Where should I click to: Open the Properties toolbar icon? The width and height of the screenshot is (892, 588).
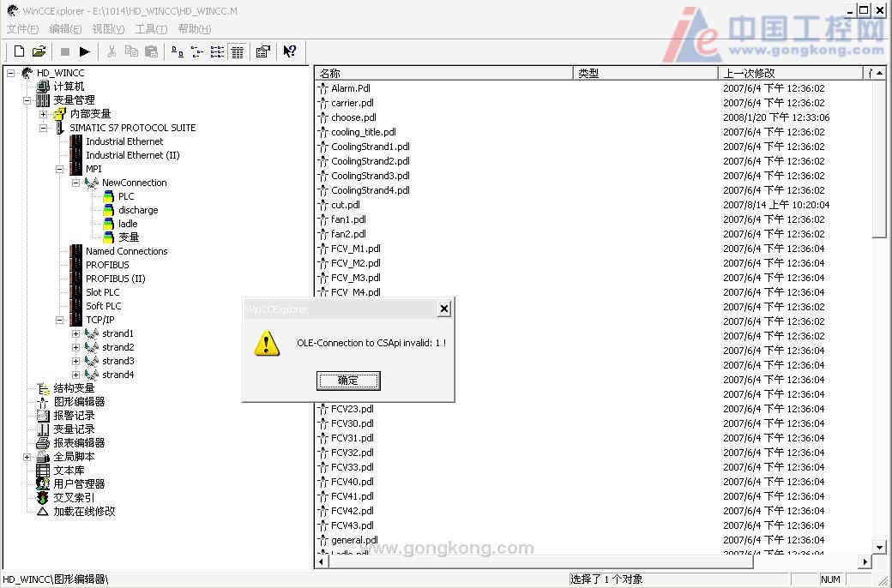click(262, 51)
